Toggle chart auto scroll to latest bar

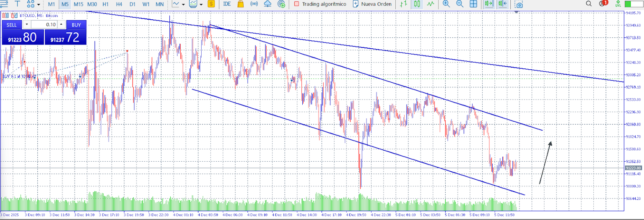[x=488, y=4]
